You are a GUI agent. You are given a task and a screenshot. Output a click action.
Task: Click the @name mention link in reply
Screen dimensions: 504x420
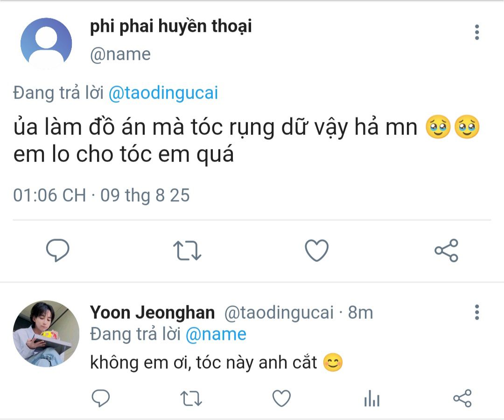216,334
